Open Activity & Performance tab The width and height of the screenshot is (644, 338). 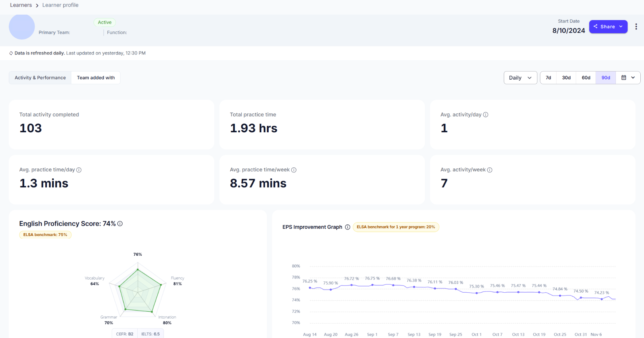coord(40,78)
